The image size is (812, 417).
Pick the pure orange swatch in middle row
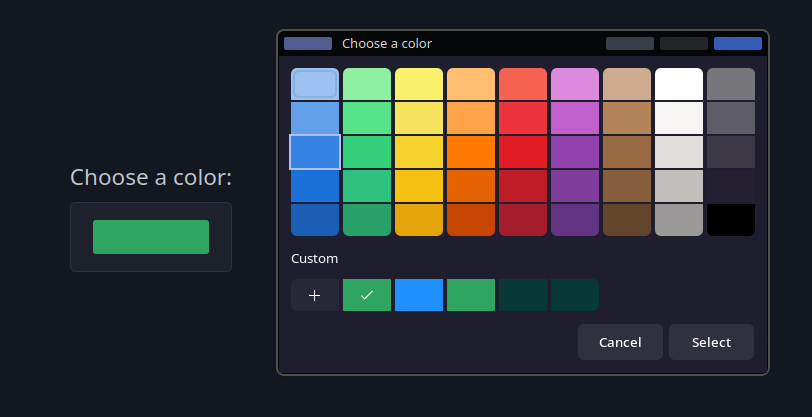click(x=471, y=152)
